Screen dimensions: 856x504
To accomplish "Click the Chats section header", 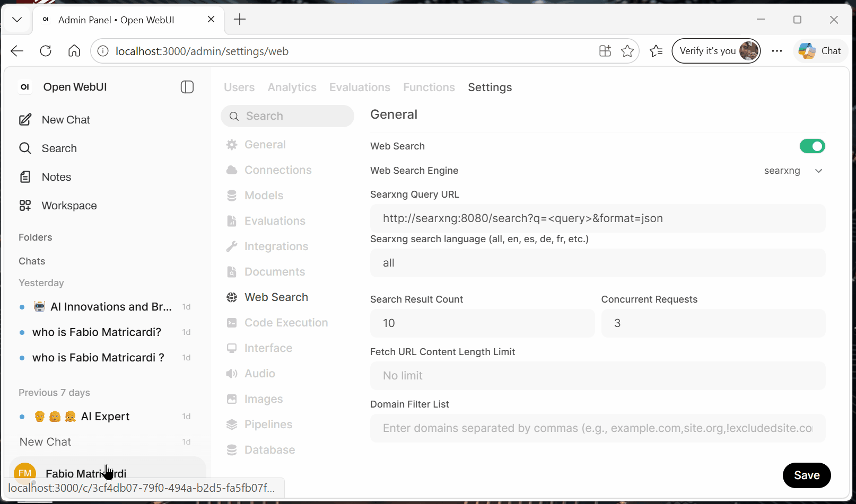I will 32,261.
